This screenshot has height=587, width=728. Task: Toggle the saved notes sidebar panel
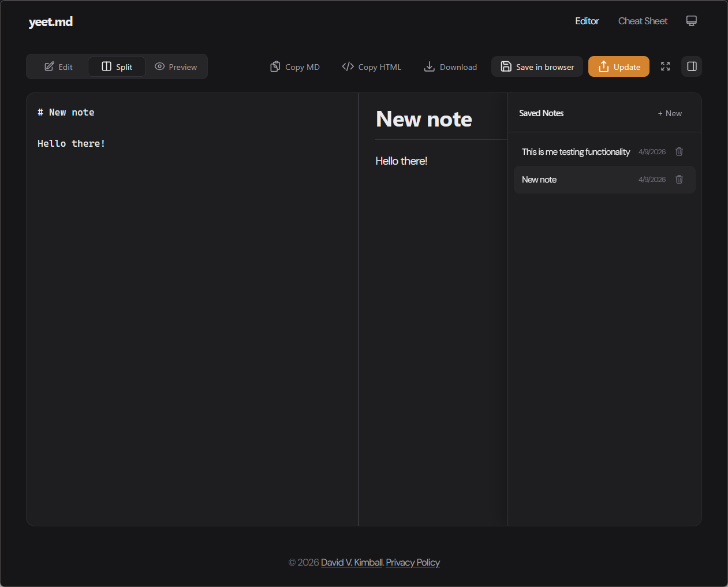coord(692,66)
